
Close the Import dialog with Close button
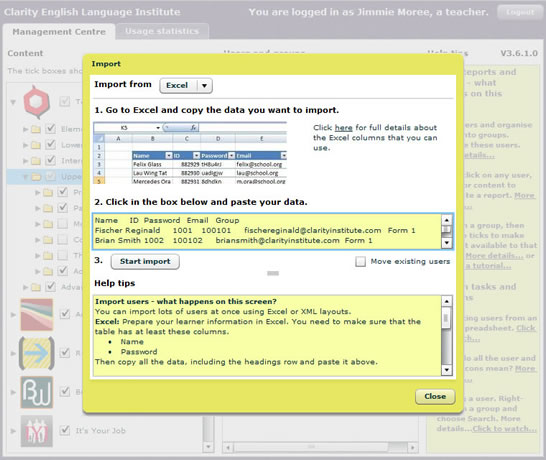[x=435, y=396]
